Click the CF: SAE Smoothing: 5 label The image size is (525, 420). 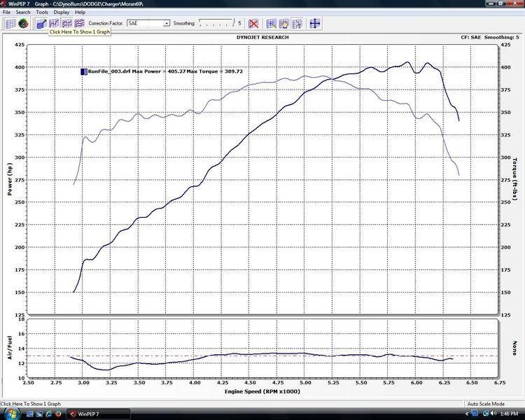pos(490,37)
